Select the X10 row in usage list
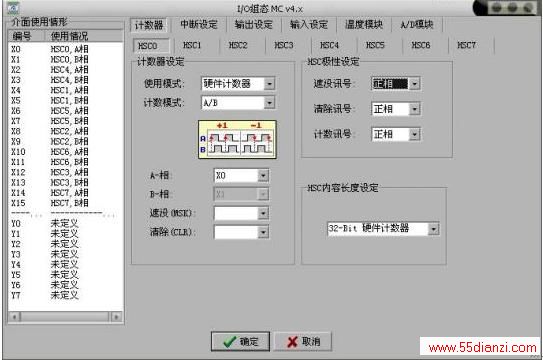 65,152
